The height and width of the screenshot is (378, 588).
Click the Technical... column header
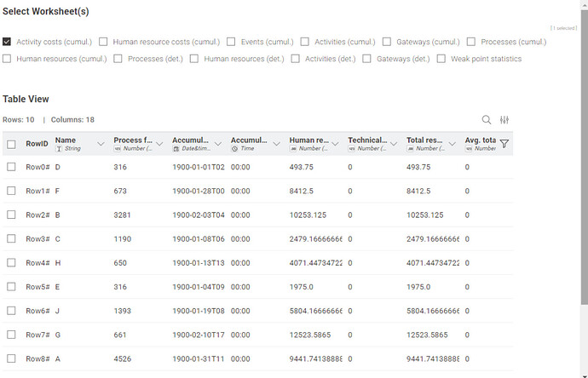click(x=367, y=144)
